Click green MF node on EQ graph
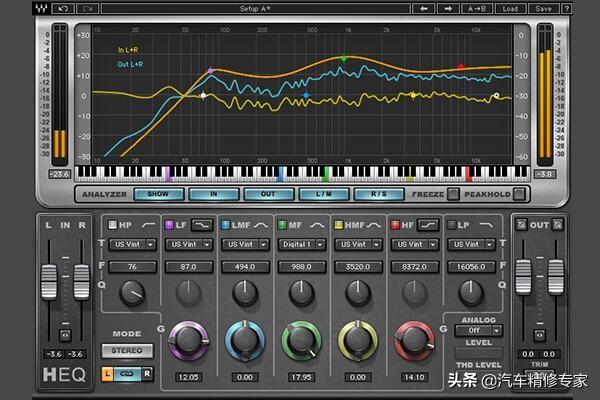Screen dimensions: 600x400 (x=344, y=59)
